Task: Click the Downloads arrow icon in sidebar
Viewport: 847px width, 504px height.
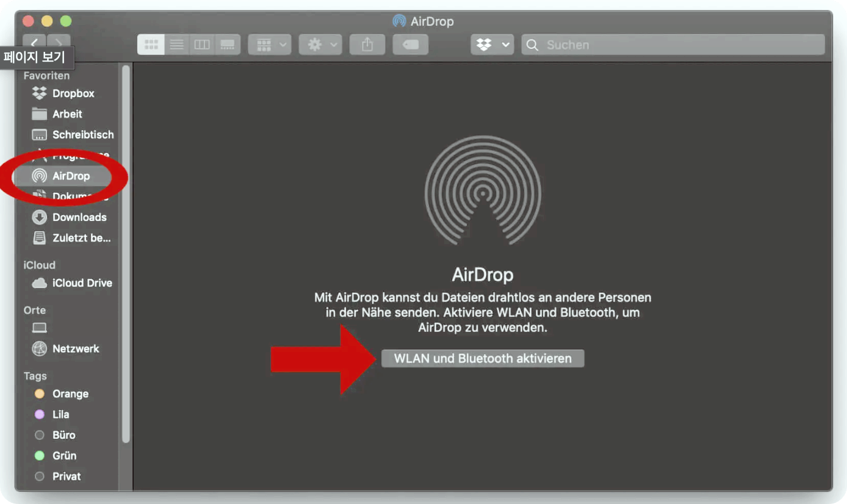Action: click(39, 217)
